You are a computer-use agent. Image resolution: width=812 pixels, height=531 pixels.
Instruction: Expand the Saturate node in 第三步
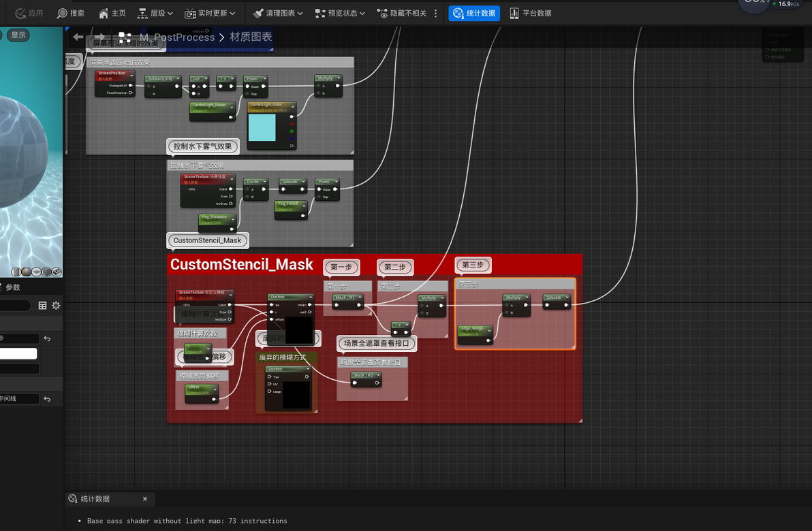[567, 297]
